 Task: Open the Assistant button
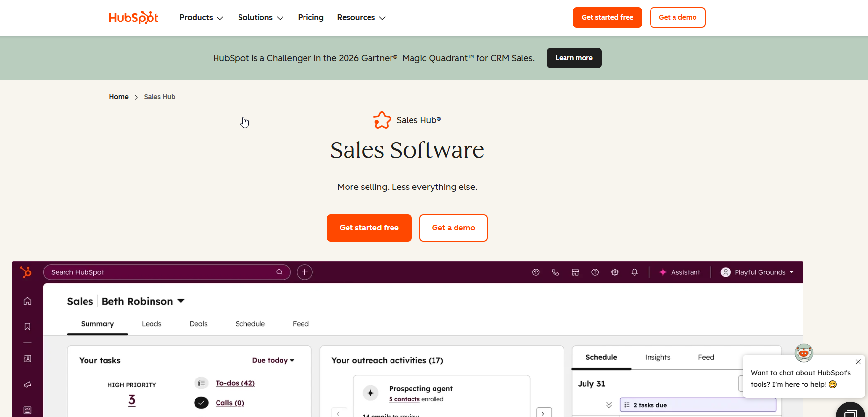click(679, 272)
